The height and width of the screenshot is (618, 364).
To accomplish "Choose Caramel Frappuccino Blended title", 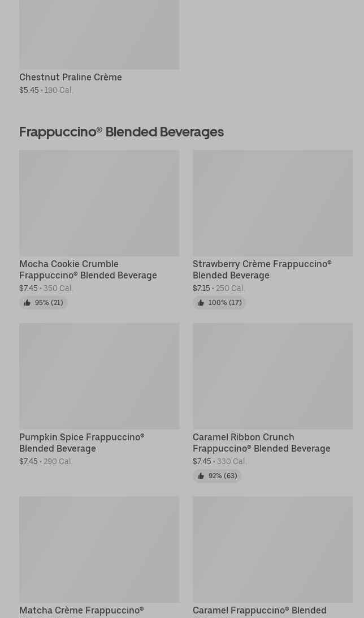I will tap(259, 610).
